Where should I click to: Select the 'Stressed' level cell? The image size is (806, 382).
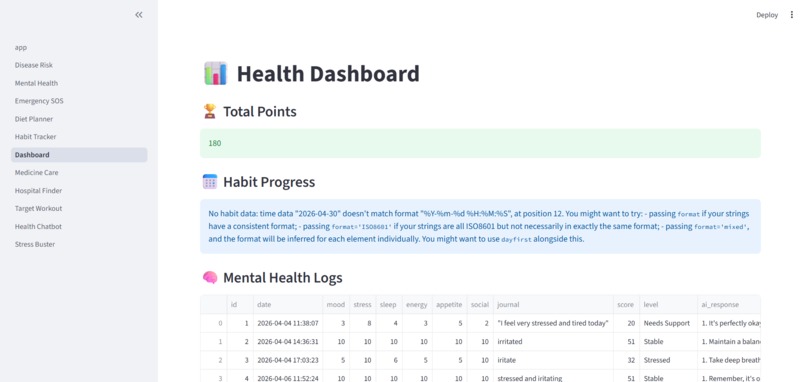click(x=668, y=360)
